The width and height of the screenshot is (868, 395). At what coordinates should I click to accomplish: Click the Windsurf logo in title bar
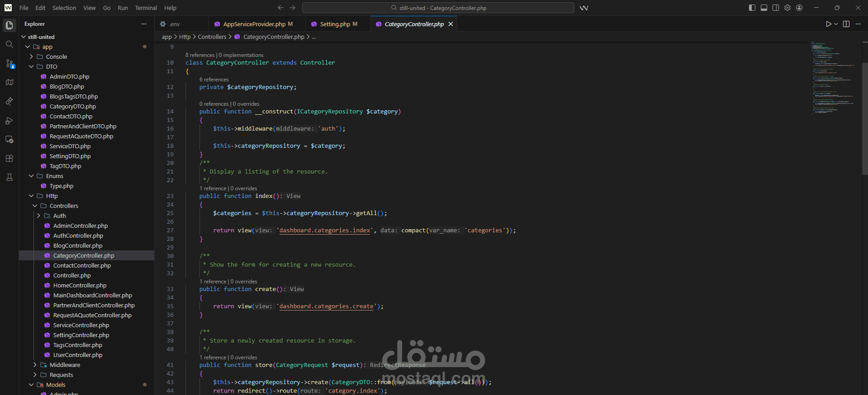tap(8, 8)
